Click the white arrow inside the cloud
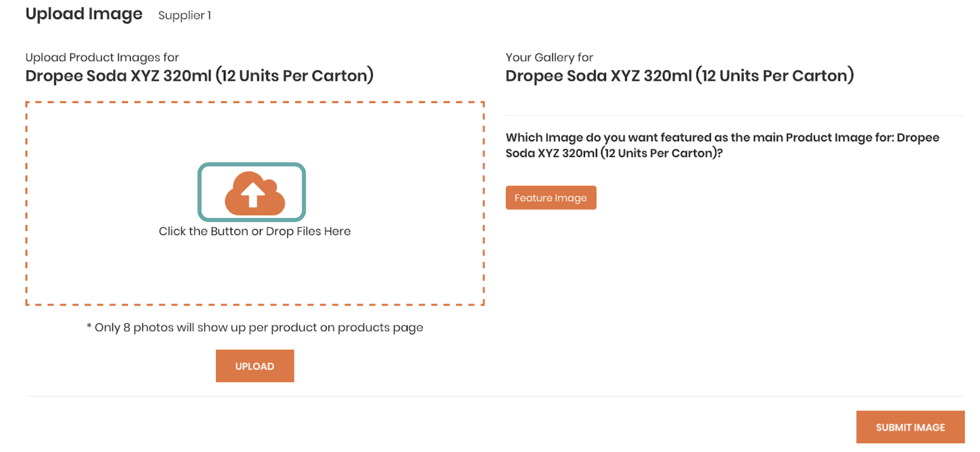The width and height of the screenshot is (980, 452). (253, 194)
